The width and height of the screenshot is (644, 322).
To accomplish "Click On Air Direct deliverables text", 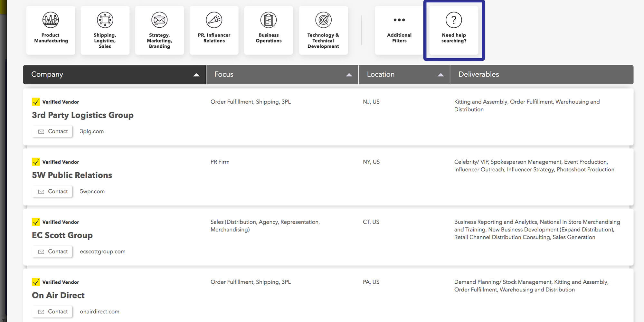I will tap(531, 286).
